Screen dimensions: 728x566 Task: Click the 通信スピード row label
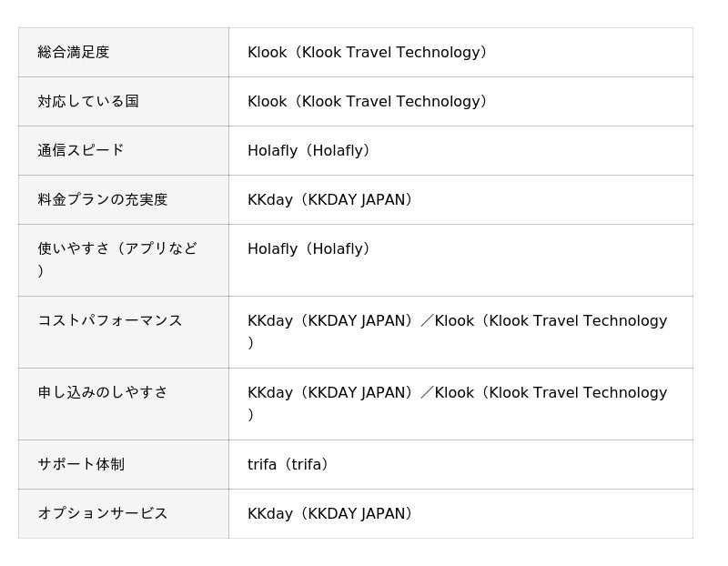(x=81, y=151)
